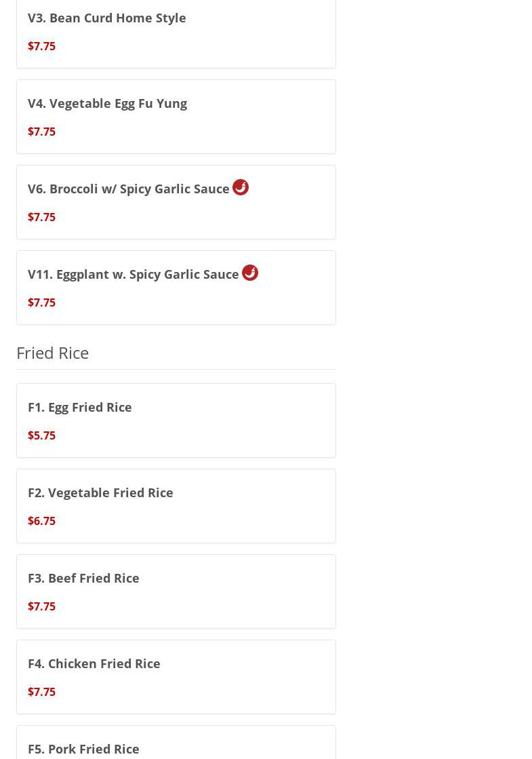Click the $6.75 price of Vegetable Fried Rice
The height and width of the screenshot is (759, 532).
pos(41,521)
